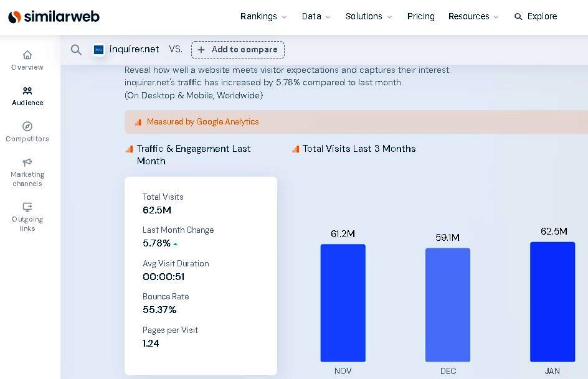
Task: Select the Audience people icon
Action: (x=27, y=91)
